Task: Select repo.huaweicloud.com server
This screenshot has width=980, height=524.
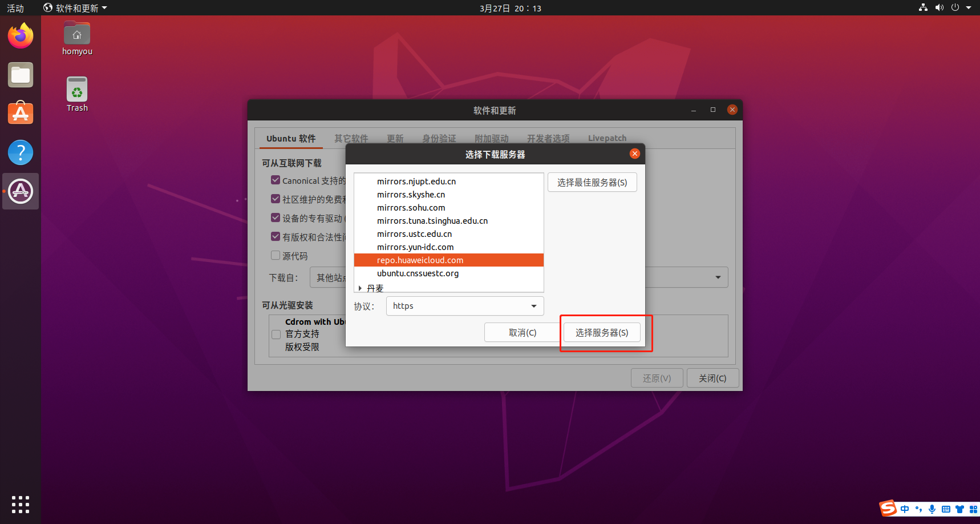Action: tap(449, 260)
